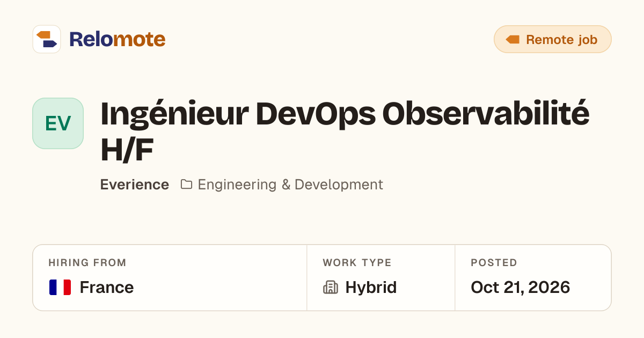Open the Engineering & Development category
The width and height of the screenshot is (644, 338).
click(x=290, y=185)
